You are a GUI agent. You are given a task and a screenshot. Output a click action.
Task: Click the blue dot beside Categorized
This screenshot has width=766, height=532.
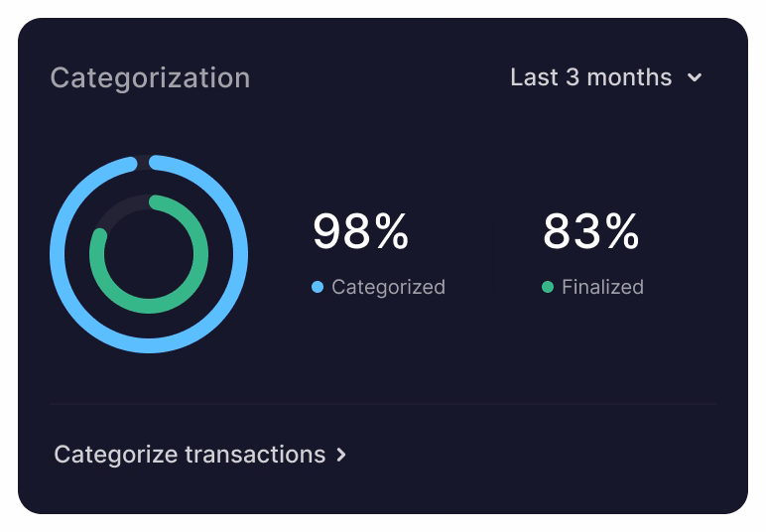318,287
